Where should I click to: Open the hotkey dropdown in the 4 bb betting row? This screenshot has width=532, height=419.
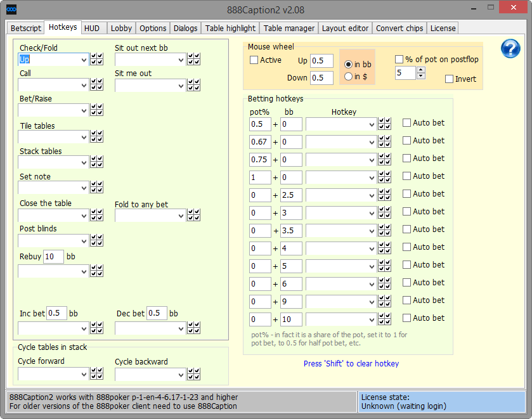(x=372, y=248)
